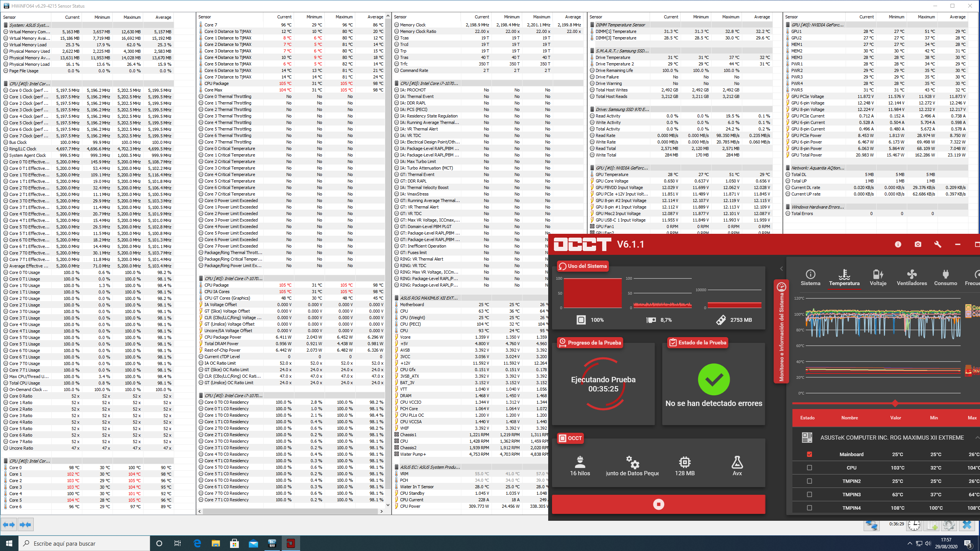Open HWiNFO sensor settings gear

pos(949,525)
